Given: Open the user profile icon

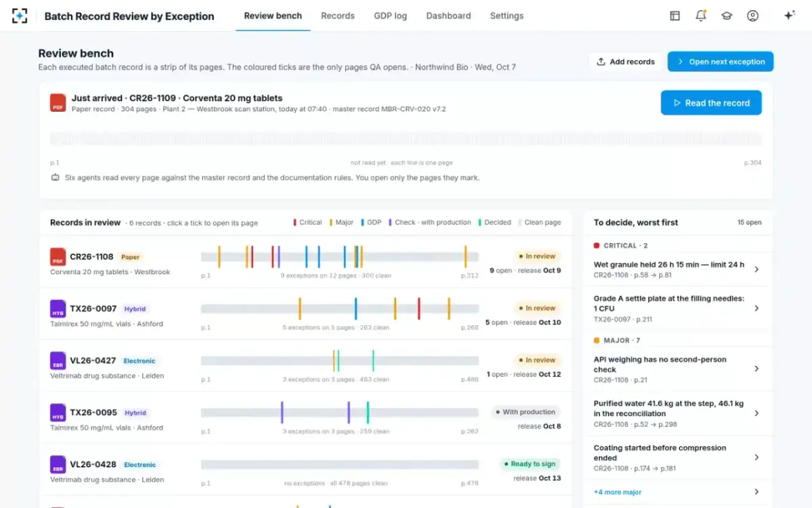Looking at the screenshot, I should (x=752, y=16).
